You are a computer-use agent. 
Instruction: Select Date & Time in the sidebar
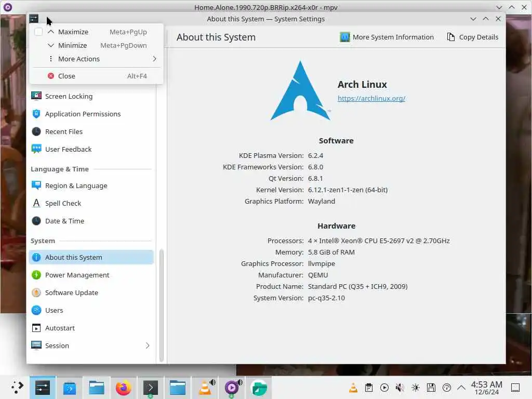91,221
